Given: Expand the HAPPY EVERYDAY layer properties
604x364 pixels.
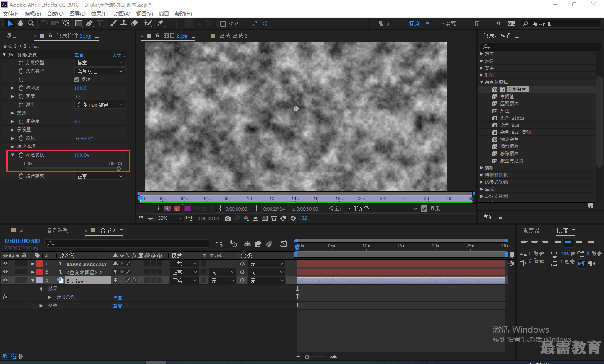Looking at the screenshot, I should click(x=33, y=264).
